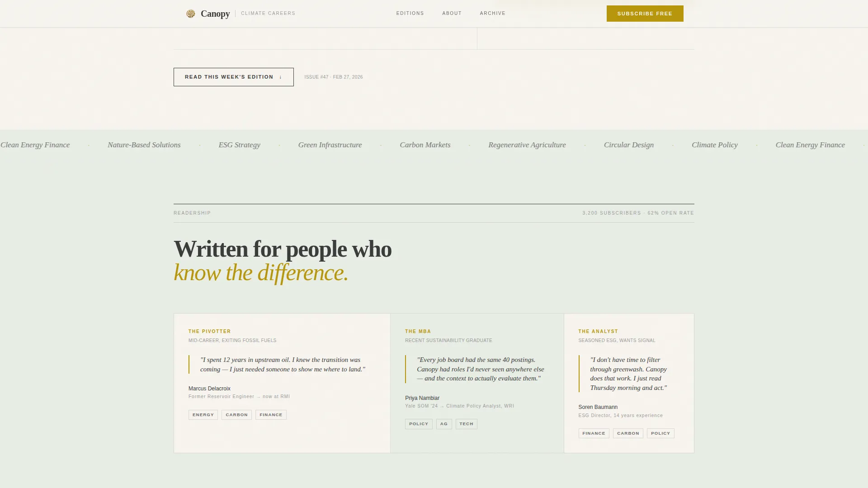Click the name 'Priya Nambiar'
This screenshot has height=488, width=868.
click(422, 398)
